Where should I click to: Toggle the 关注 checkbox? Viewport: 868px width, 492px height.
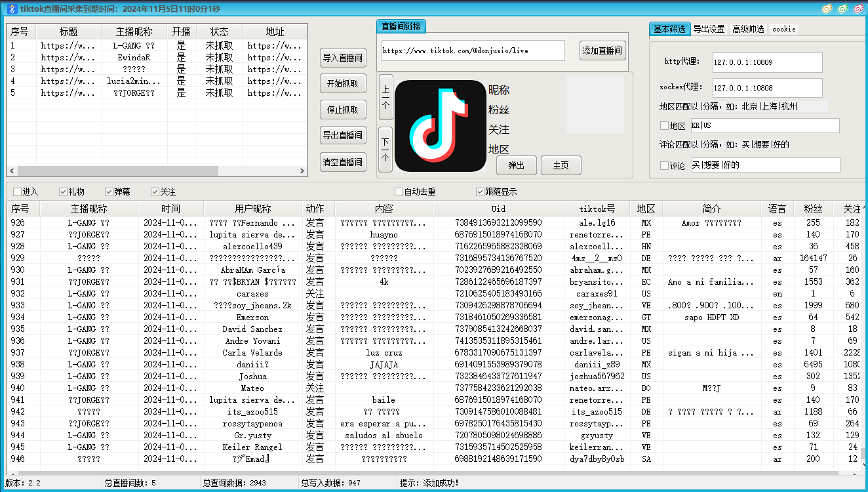click(155, 192)
